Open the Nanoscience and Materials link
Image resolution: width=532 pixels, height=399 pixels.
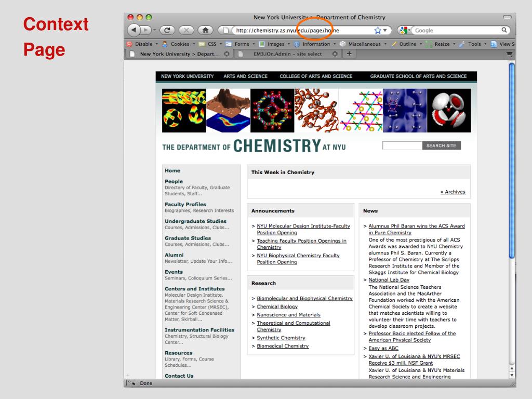click(288, 314)
